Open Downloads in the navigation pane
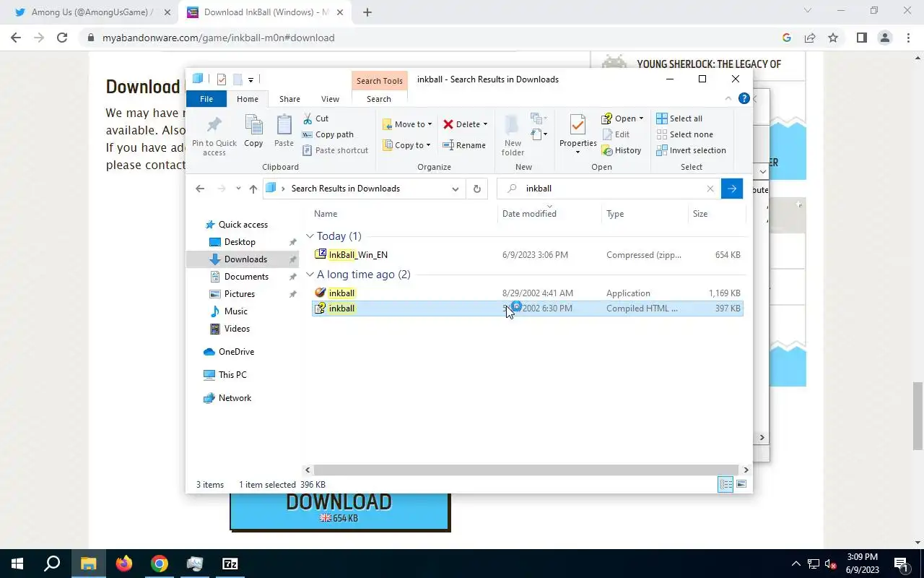Screen dimensions: 924x578 click(x=243, y=259)
